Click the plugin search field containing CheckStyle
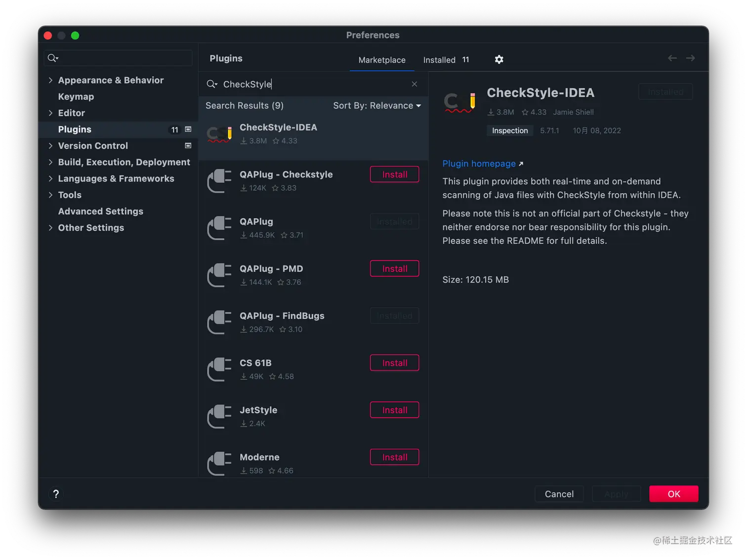747x560 pixels. pos(314,84)
